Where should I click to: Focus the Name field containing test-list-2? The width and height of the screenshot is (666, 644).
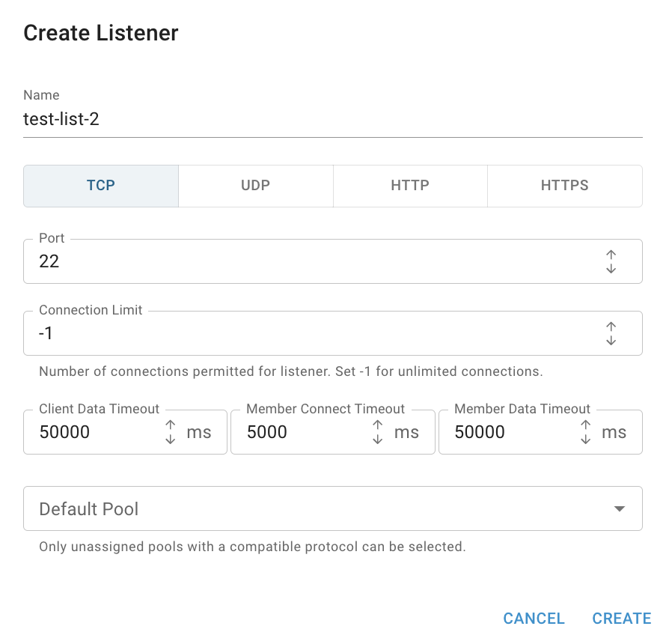tap(333, 119)
